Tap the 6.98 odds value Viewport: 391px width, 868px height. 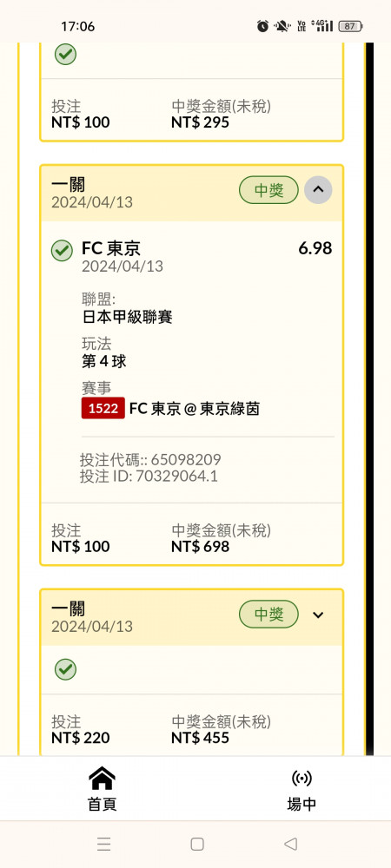click(x=315, y=248)
